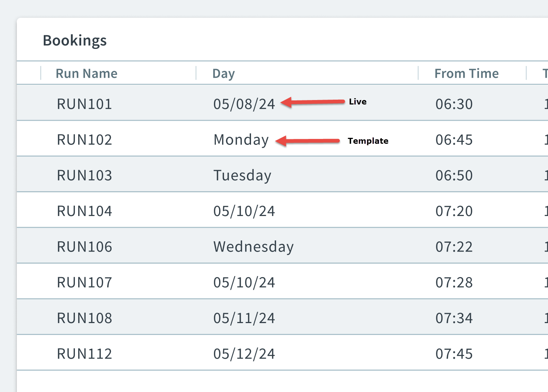The image size is (548, 392).
Task: Select the Monday template day cell
Action: 241,140
